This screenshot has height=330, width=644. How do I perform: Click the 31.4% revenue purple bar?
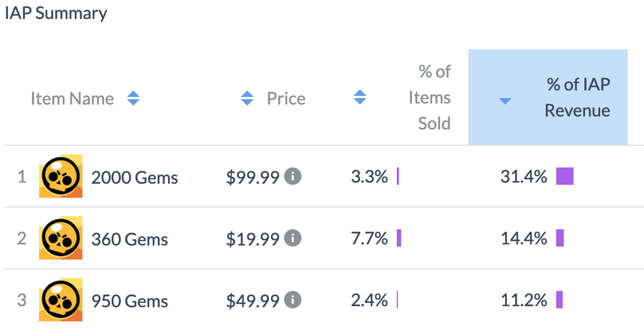pos(565,176)
